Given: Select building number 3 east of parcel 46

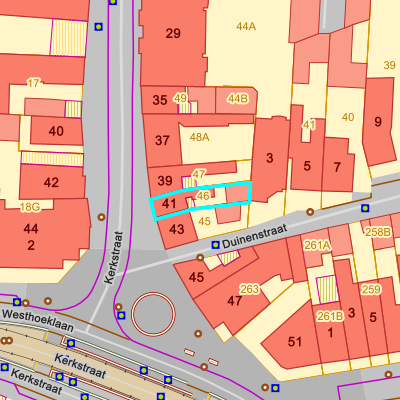Looking at the screenshot, I should point(270,158).
